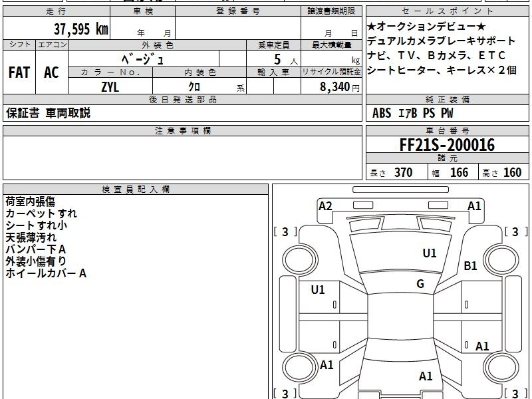The width and height of the screenshot is (532, 399).
Task: Click the 内装色 header
Action: [200, 72]
